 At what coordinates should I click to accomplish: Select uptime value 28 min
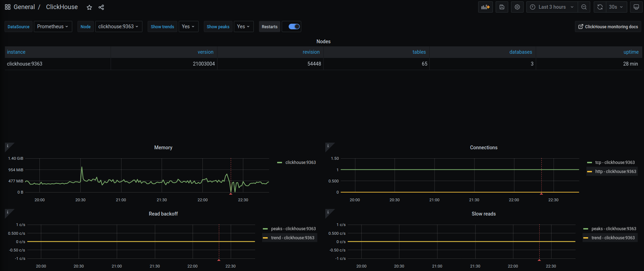click(x=630, y=64)
